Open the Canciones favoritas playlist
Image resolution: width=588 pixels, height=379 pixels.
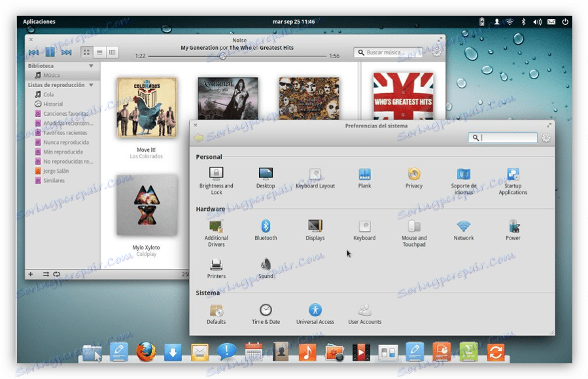(62, 113)
